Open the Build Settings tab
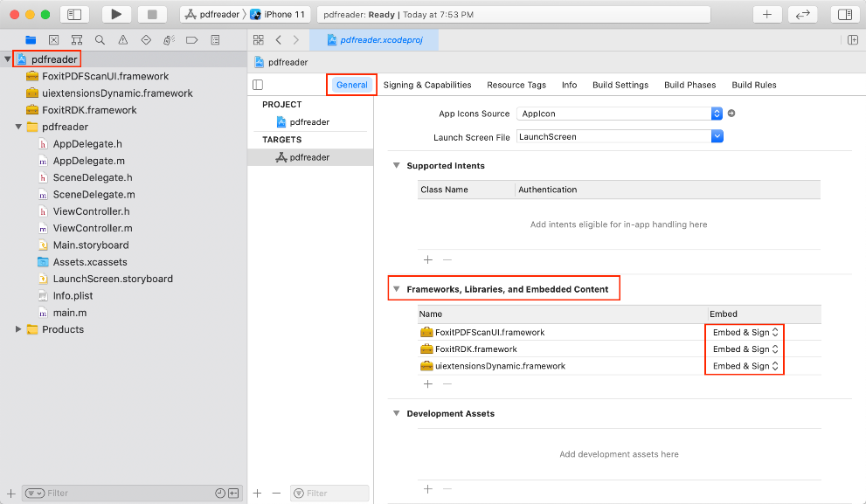This screenshot has width=866, height=504. coord(620,85)
